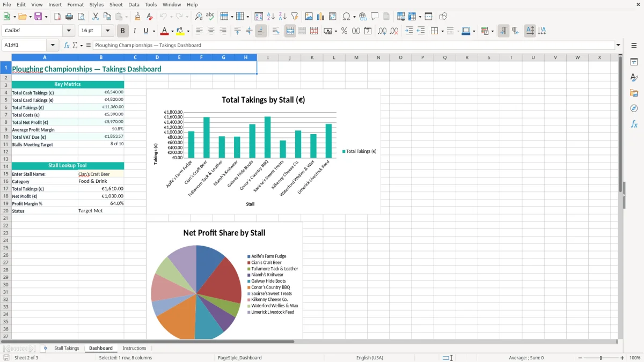This screenshot has width=644, height=362.
Task: Open the Sidebar Functions panel
Action: point(634,124)
